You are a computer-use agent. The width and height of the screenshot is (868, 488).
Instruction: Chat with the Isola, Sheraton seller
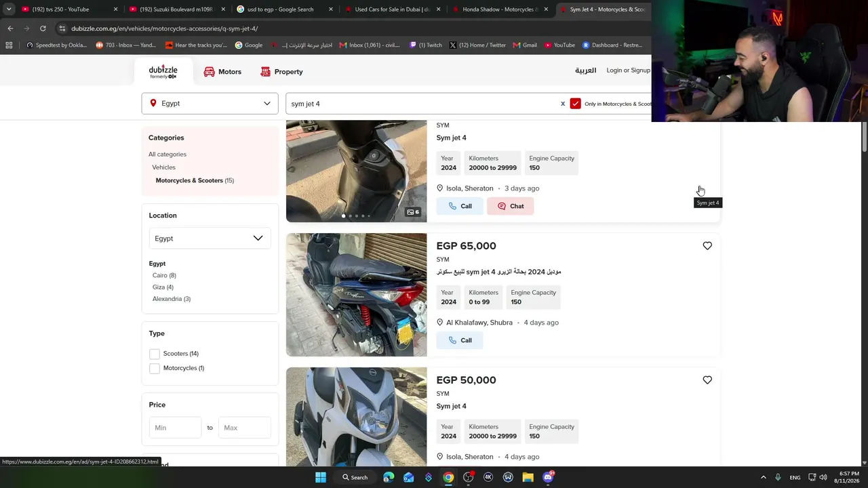coord(510,206)
